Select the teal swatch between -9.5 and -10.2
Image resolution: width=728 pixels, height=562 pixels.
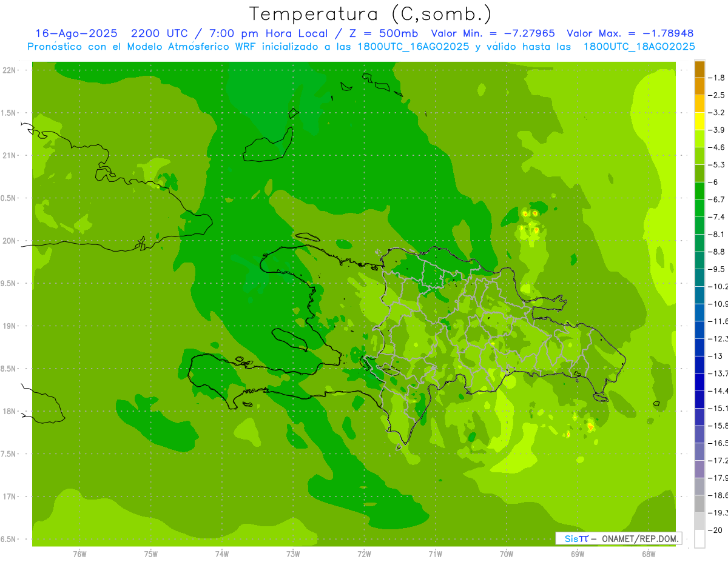click(x=699, y=277)
